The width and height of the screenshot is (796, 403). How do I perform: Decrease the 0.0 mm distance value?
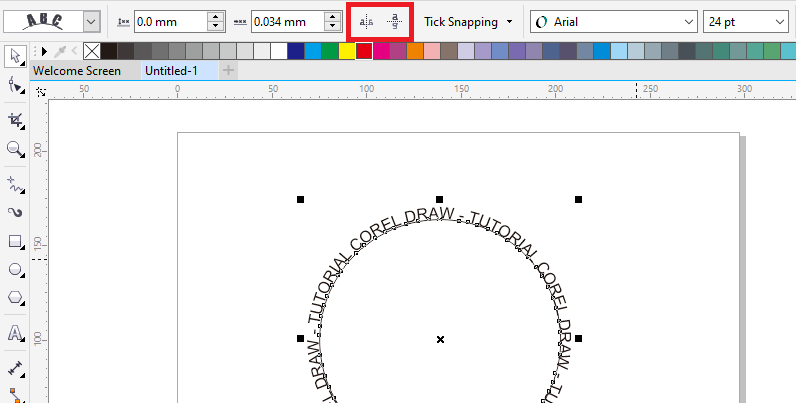pos(216,26)
